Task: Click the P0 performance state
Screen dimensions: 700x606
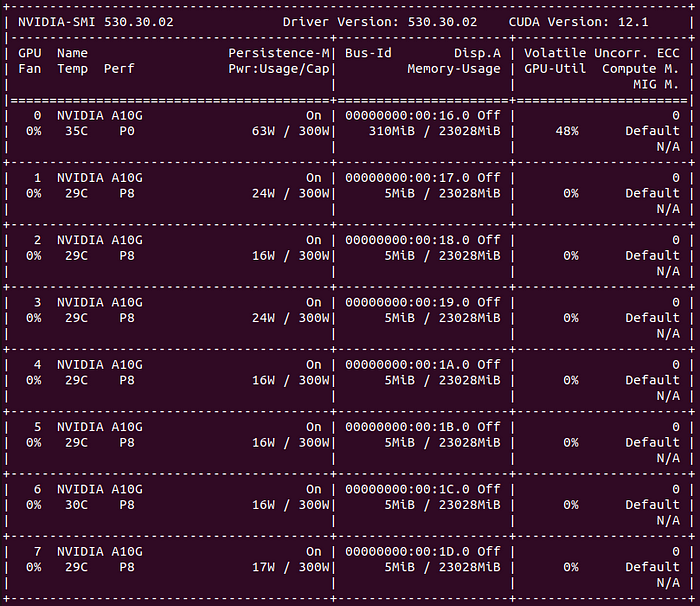Action: pos(127,131)
